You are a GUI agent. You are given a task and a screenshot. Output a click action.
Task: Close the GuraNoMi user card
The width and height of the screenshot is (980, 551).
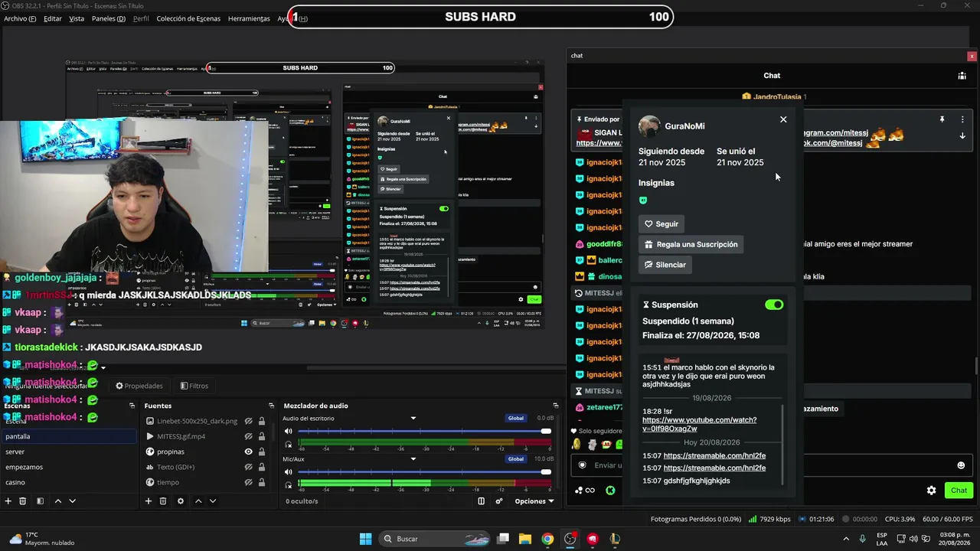tap(783, 119)
